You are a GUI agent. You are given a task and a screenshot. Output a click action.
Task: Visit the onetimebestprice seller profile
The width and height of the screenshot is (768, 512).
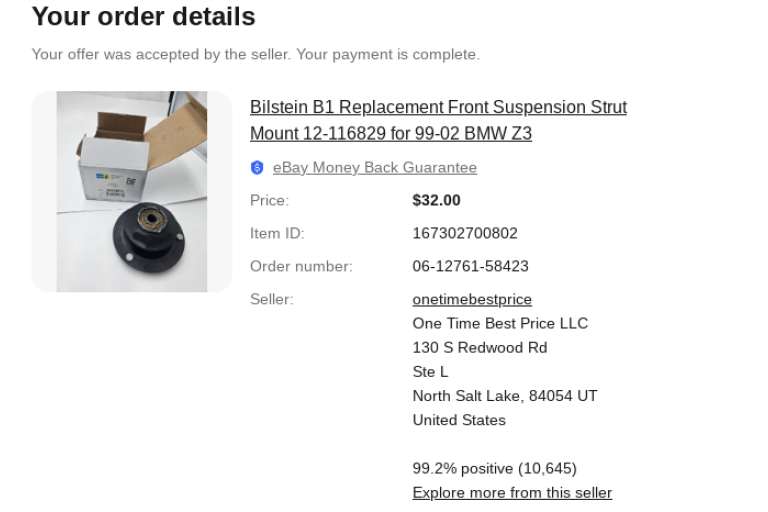click(x=472, y=299)
